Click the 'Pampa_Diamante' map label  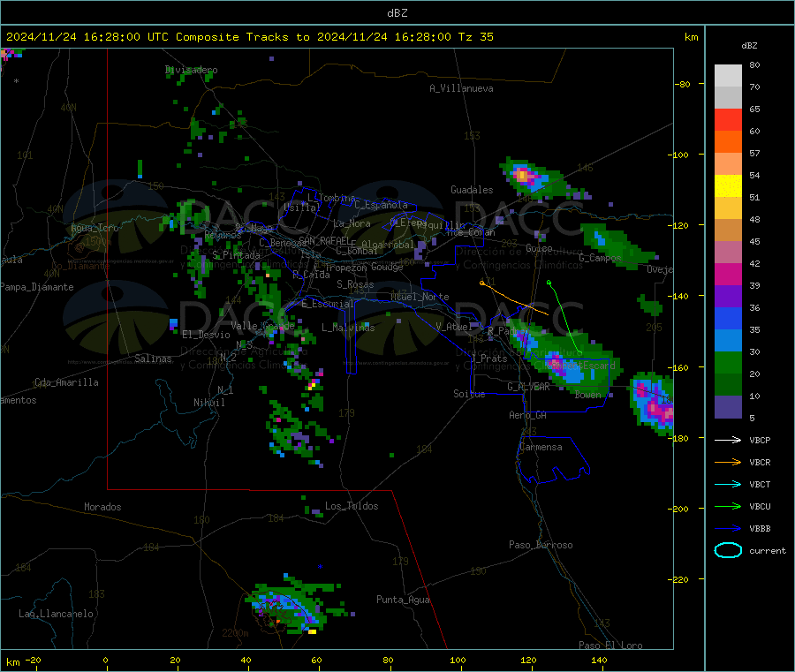[x=36, y=287]
